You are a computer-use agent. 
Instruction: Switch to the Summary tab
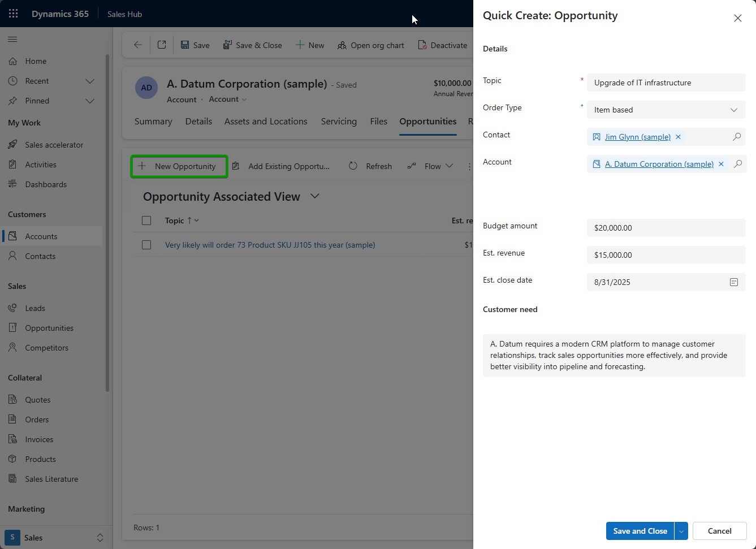click(x=153, y=122)
